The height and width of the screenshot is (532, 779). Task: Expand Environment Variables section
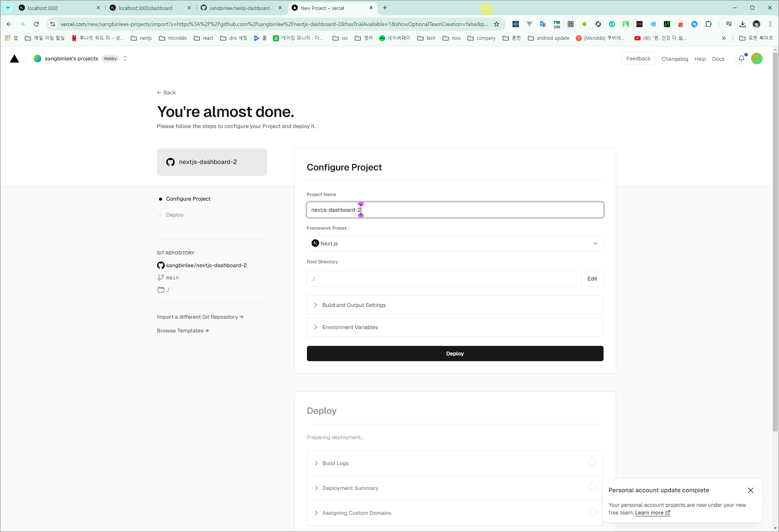[350, 327]
